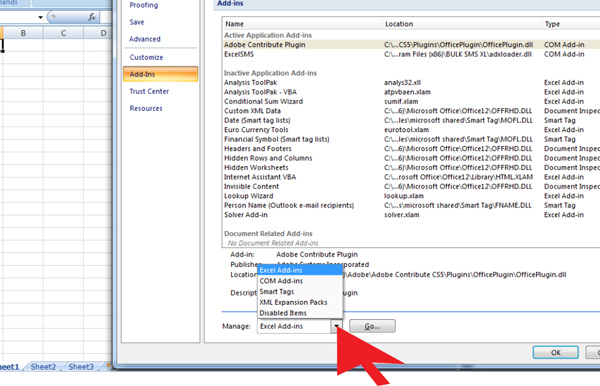
Task: Select Analysis ToolPak - VBA row
Action: pyautogui.click(x=411, y=92)
